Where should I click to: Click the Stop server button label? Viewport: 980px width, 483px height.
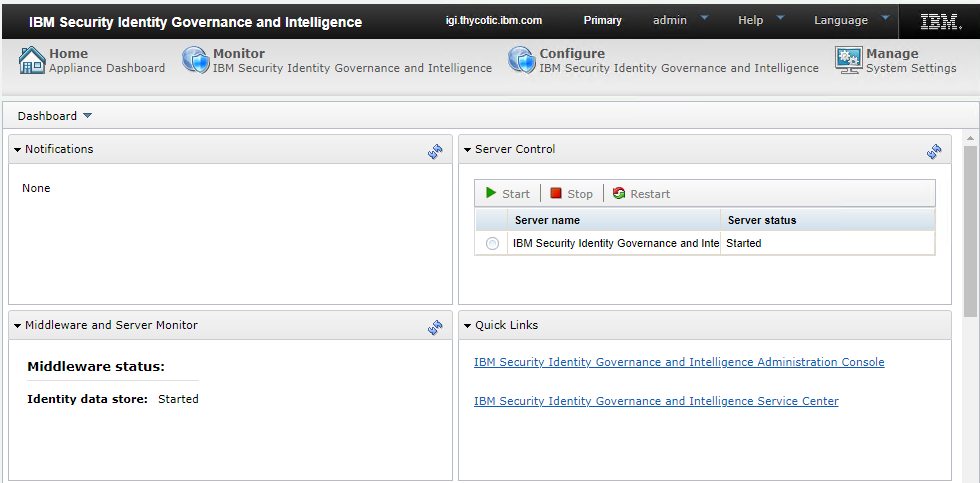tap(580, 194)
